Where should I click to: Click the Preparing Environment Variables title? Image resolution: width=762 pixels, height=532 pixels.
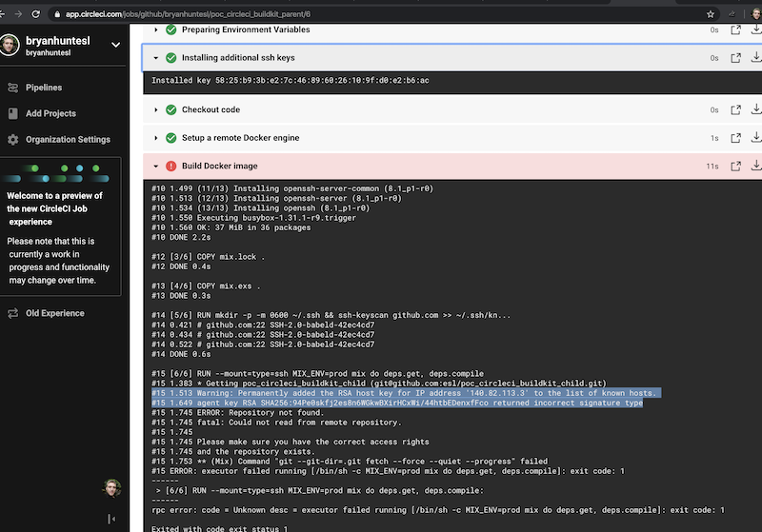click(246, 30)
